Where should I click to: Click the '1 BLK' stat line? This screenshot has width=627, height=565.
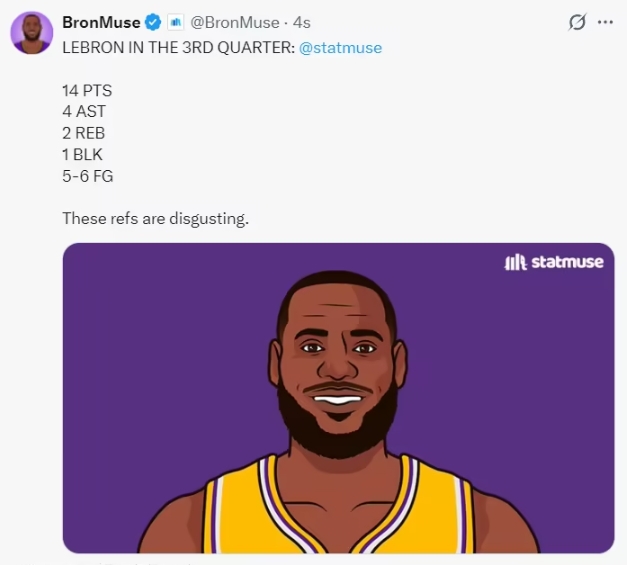pos(82,155)
